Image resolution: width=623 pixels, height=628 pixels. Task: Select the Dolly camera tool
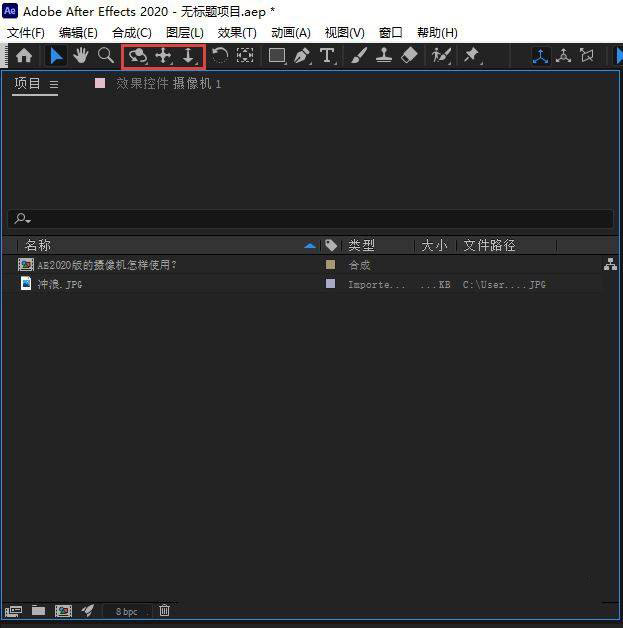(x=188, y=56)
